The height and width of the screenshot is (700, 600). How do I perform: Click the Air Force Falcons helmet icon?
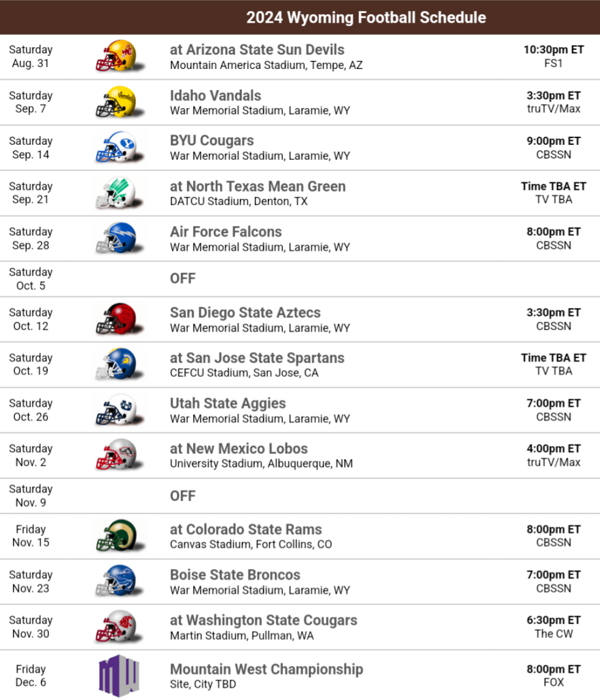tap(116, 238)
